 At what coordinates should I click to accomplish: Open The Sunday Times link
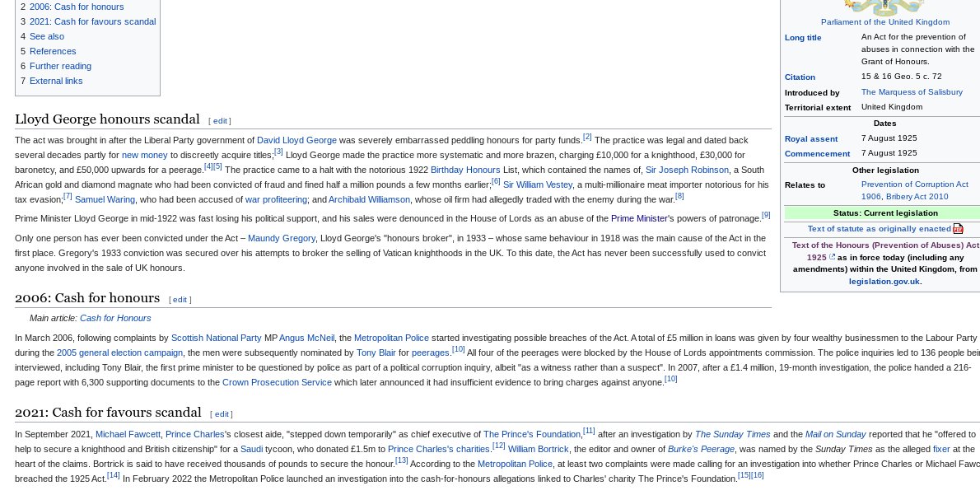tap(732, 435)
